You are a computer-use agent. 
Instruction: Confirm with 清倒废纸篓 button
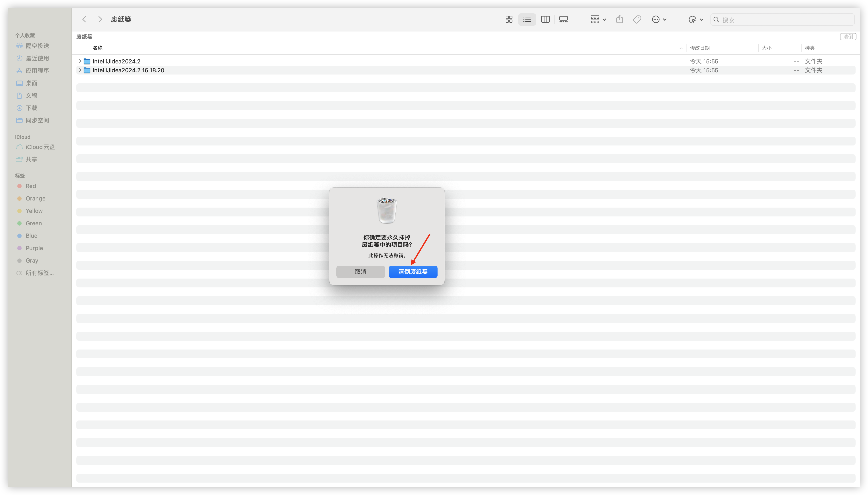click(x=412, y=272)
